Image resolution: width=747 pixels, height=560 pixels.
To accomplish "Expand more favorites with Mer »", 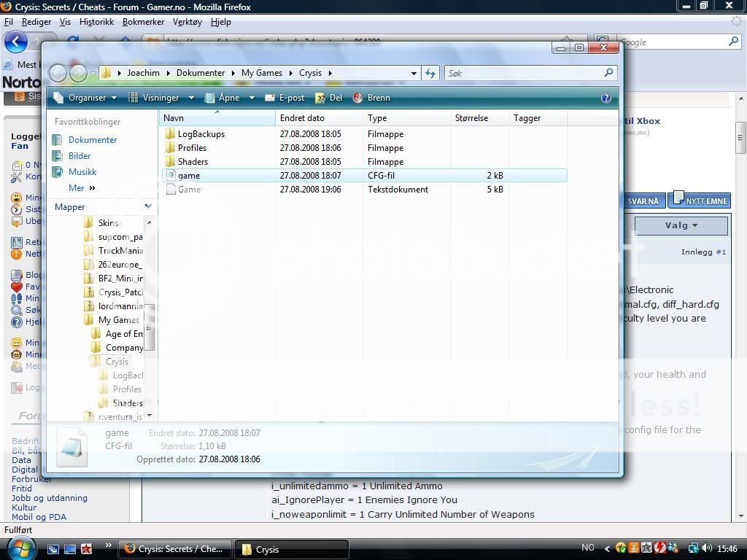I will point(82,188).
